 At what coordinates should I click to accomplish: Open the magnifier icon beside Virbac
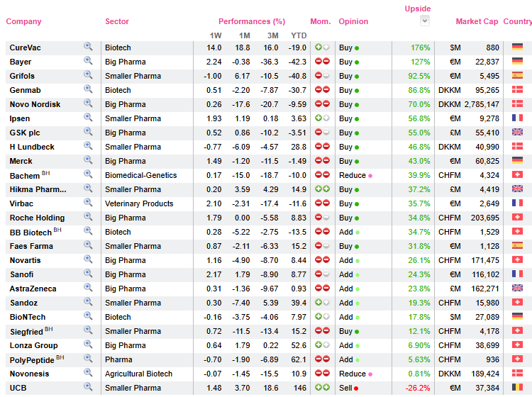click(x=88, y=202)
